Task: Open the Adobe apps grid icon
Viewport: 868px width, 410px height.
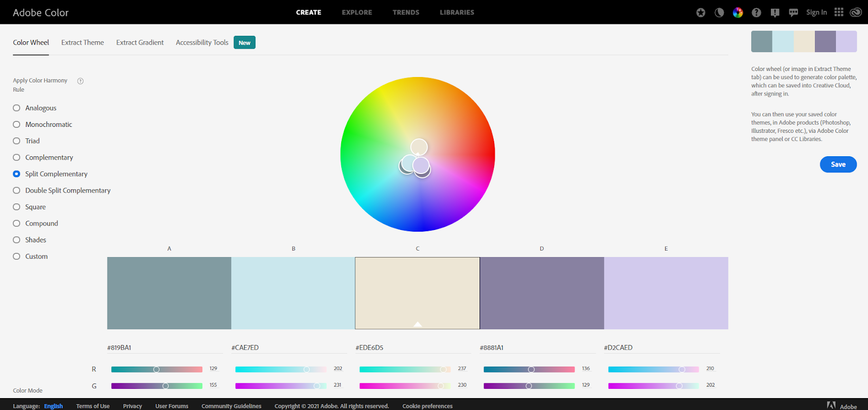Action: [839, 12]
